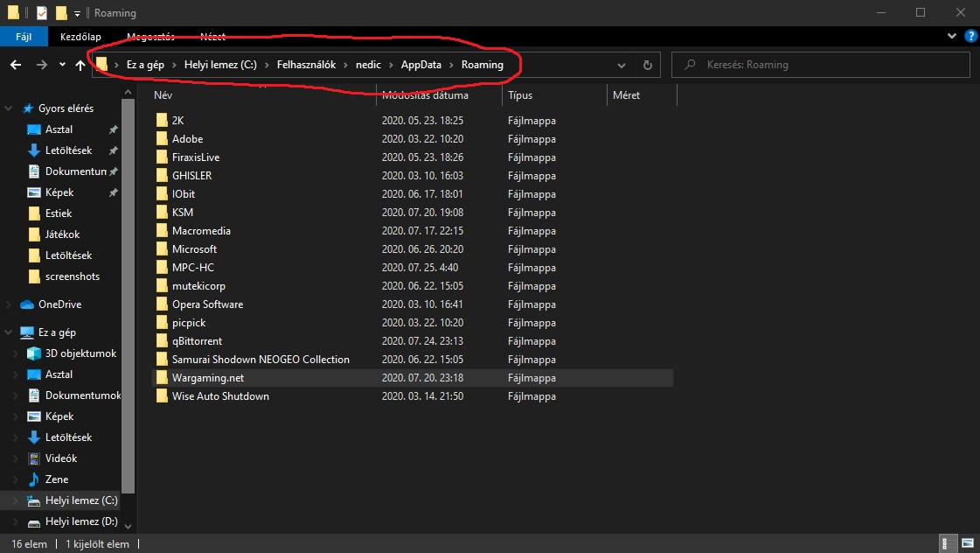Select the Wargaming.net folder

click(413, 378)
